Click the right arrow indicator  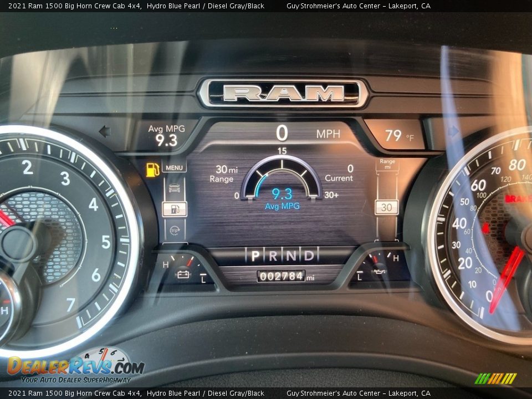453,131
